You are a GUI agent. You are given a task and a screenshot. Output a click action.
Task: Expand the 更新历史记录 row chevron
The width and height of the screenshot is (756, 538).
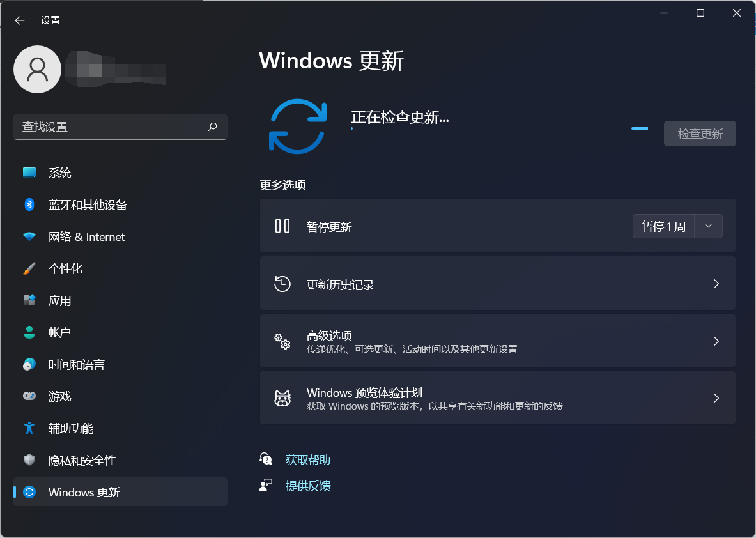[x=716, y=283]
